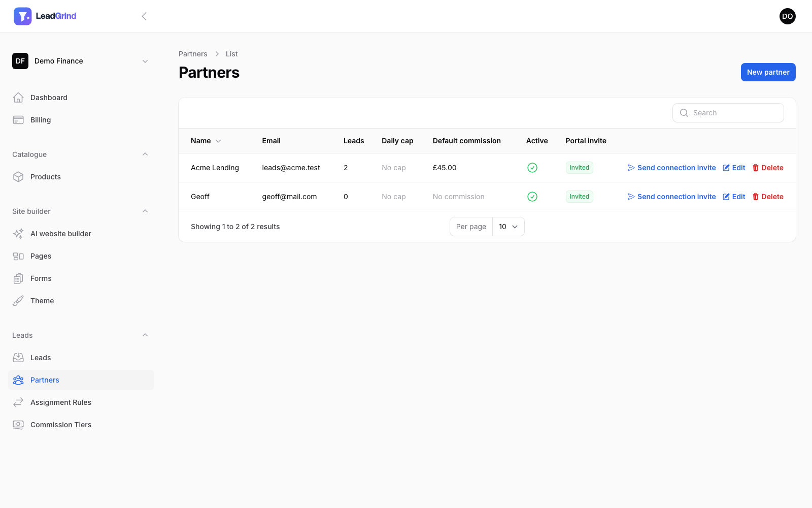Click the Invited badge on Acme Lending row
Screen dimensions: 812x508
[579, 168]
